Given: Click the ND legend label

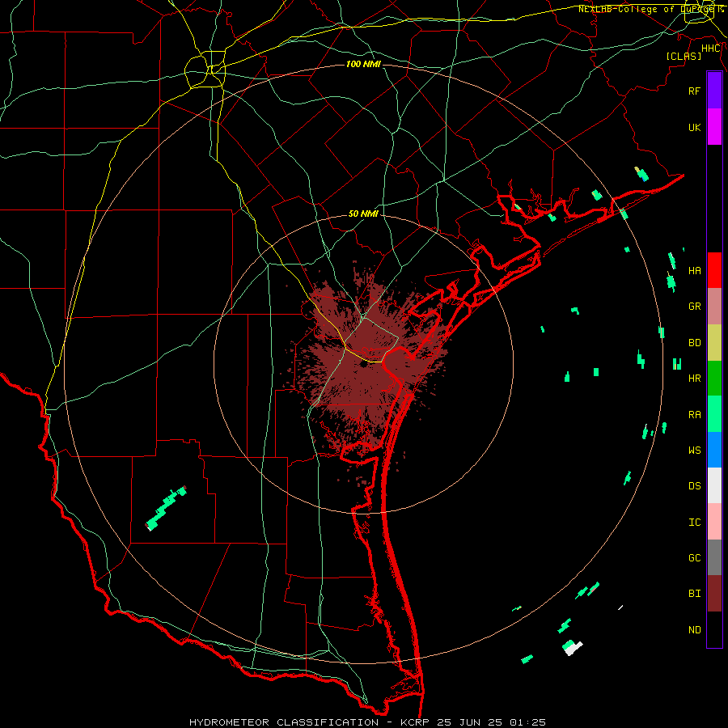Looking at the screenshot, I should [694, 630].
